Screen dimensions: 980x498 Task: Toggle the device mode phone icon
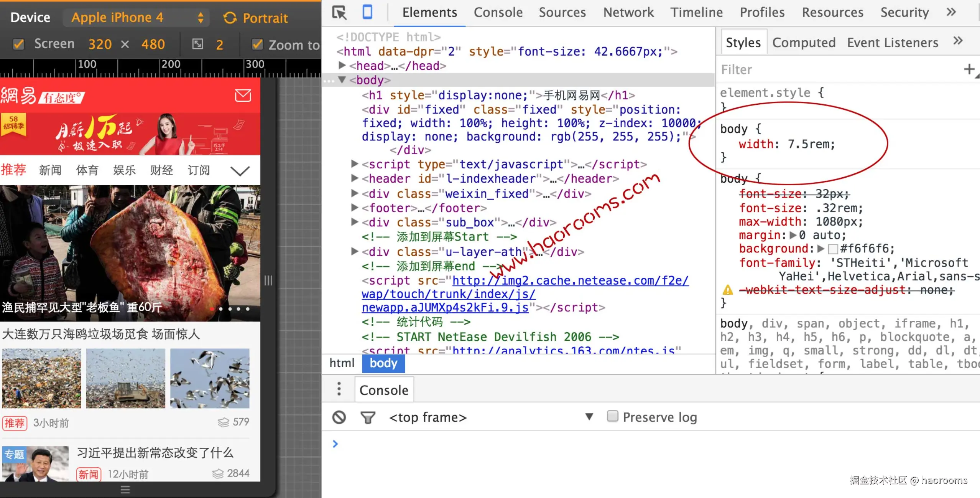coord(367,12)
